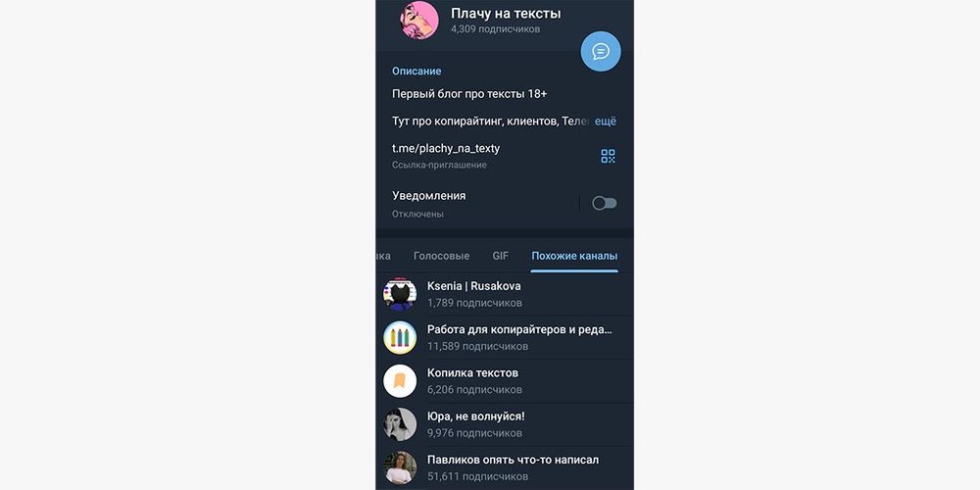Open Ksenia | Rusakova channel avatar
This screenshot has height=490, width=980.
pyautogui.click(x=400, y=294)
